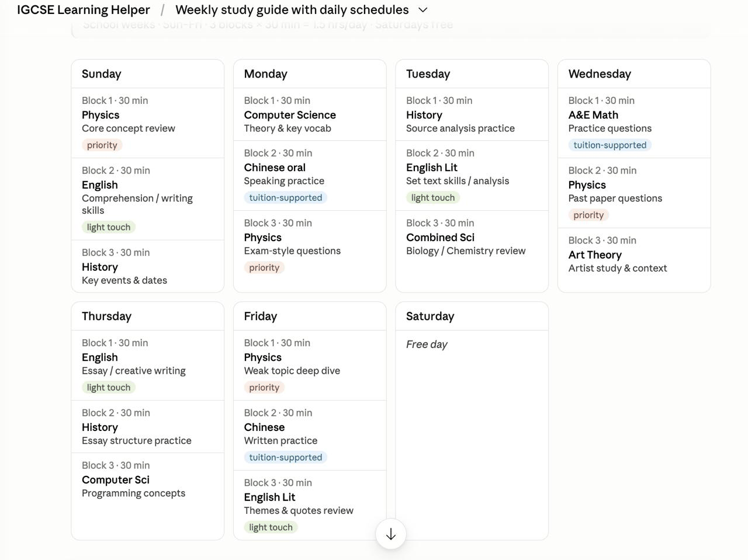
Task: Click the scroll-down arrow button
Action: (390, 534)
